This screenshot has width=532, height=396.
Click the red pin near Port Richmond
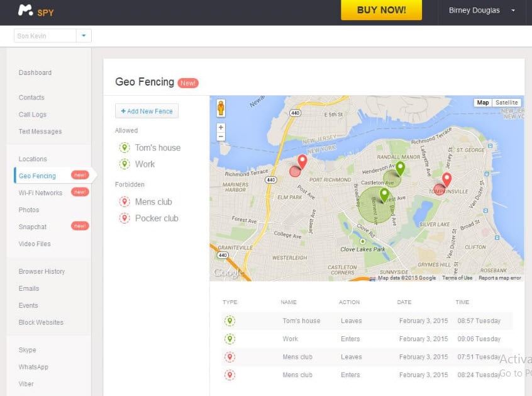302,161
